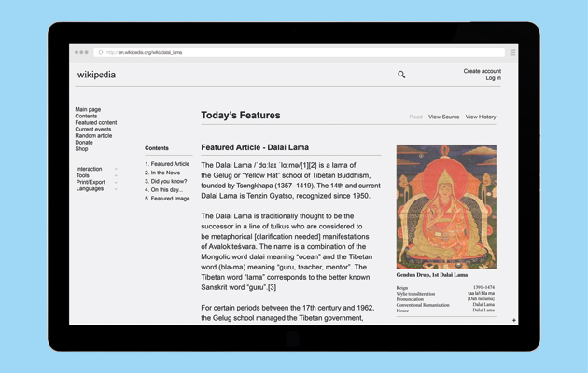Click the 'Wylie transliteration' infobox label
This screenshot has width=588, height=373.
click(415, 294)
